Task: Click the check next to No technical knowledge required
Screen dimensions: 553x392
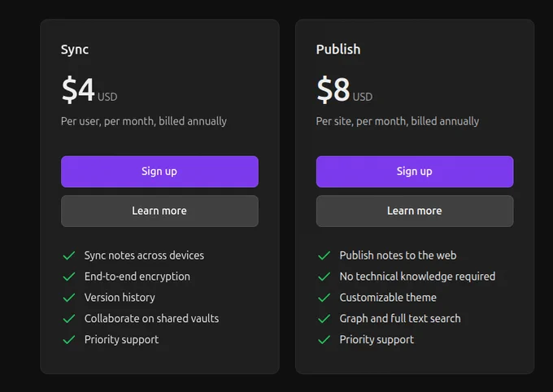Action: [324, 277]
